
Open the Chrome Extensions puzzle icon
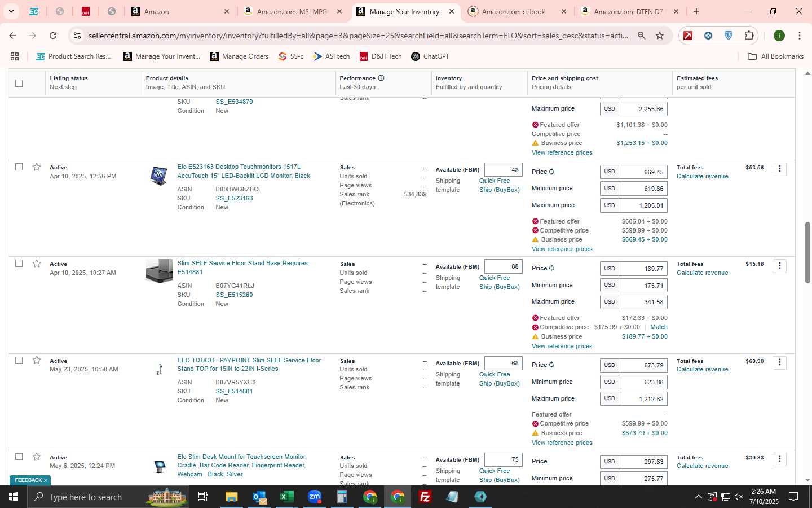pyautogui.click(x=749, y=36)
